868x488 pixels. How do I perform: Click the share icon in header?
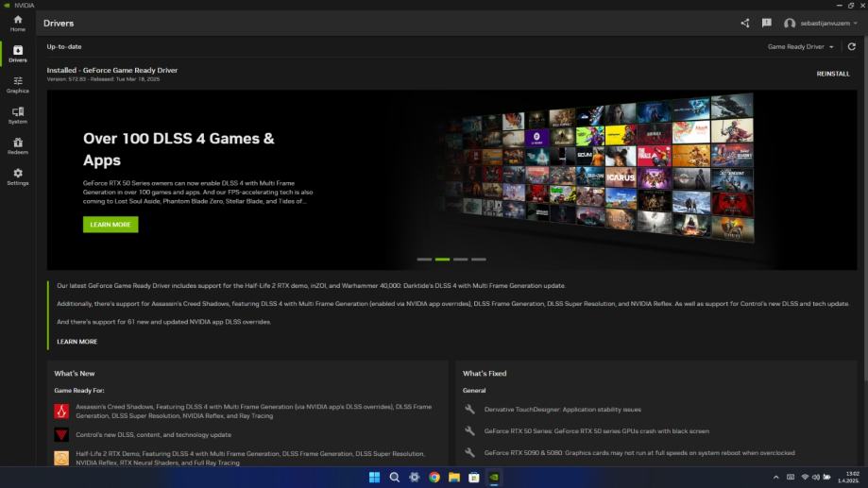[x=745, y=23]
